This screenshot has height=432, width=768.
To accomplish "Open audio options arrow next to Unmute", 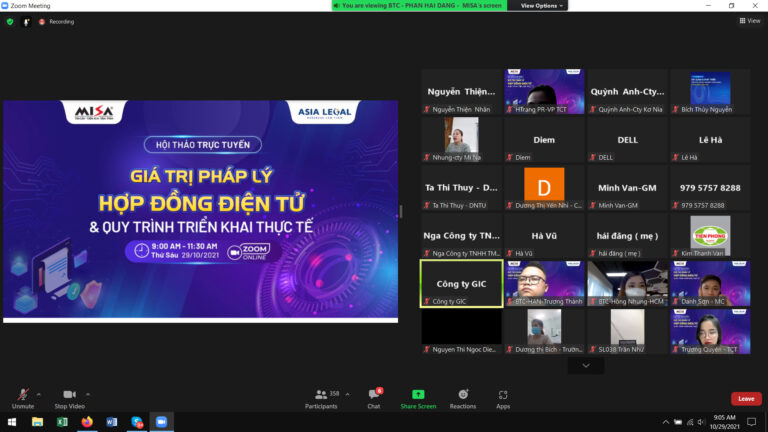I will click(40, 394).
